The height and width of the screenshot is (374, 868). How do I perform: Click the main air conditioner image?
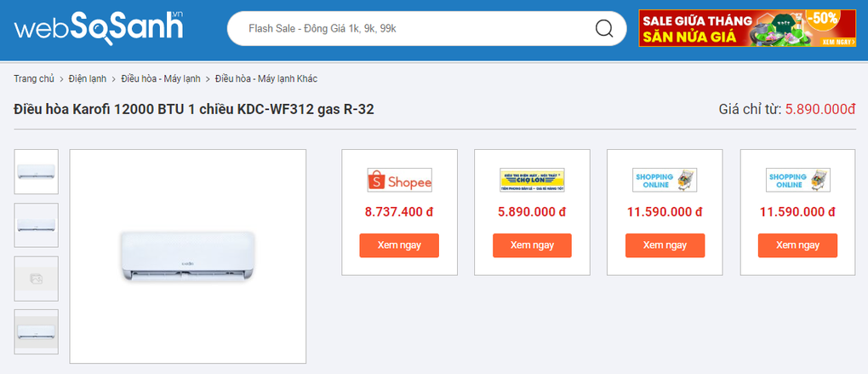click(187, 256)
